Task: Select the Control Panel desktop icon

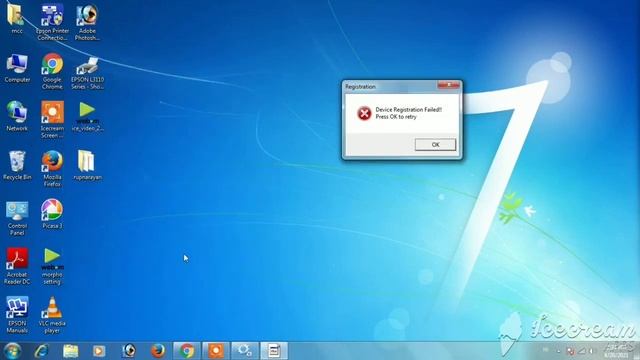Action: [x=17, y=218]
